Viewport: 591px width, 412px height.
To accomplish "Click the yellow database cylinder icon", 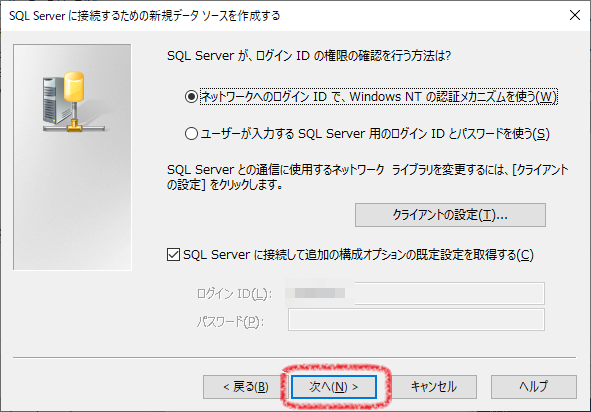I will [74, 86].
